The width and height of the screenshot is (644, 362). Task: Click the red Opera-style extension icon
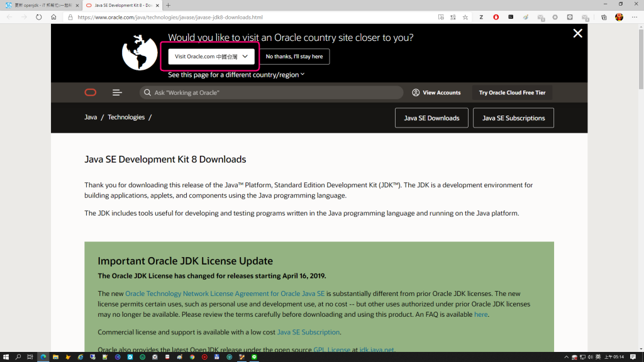click(x=496, y=17)
